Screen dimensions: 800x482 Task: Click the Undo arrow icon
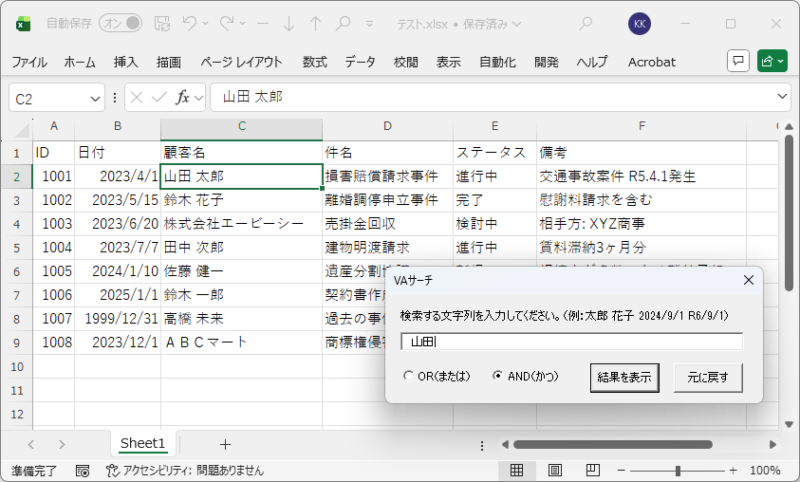[190, 23]
